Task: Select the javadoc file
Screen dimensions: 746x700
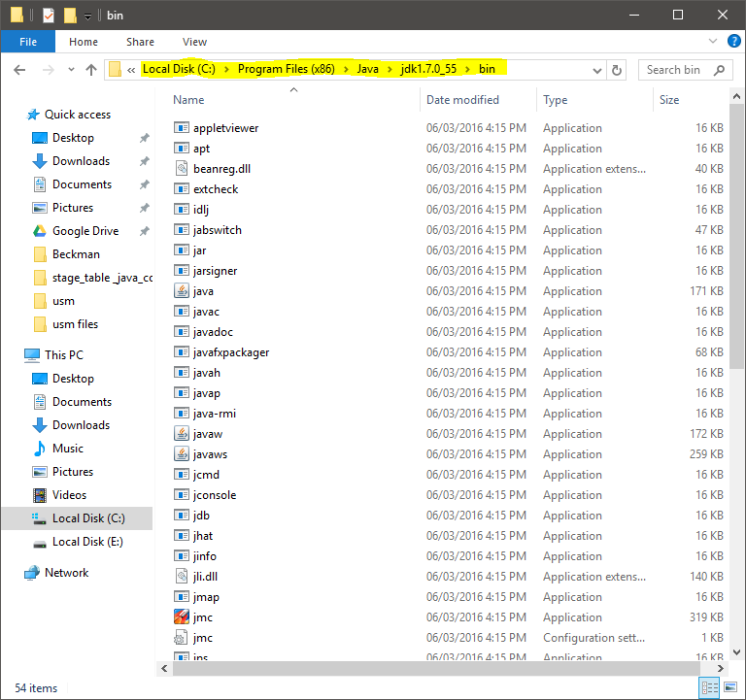Action: [213, 332]
